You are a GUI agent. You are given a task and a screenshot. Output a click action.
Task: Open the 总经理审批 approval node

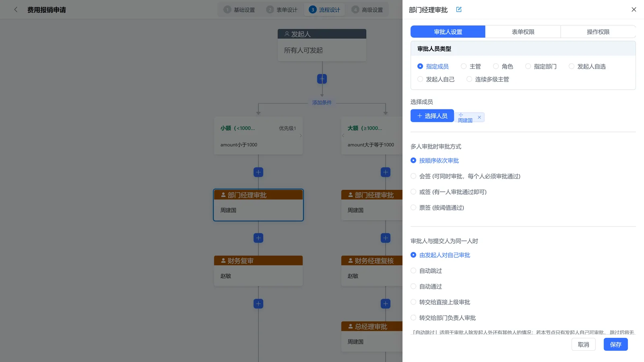click(x=372, y=337)
